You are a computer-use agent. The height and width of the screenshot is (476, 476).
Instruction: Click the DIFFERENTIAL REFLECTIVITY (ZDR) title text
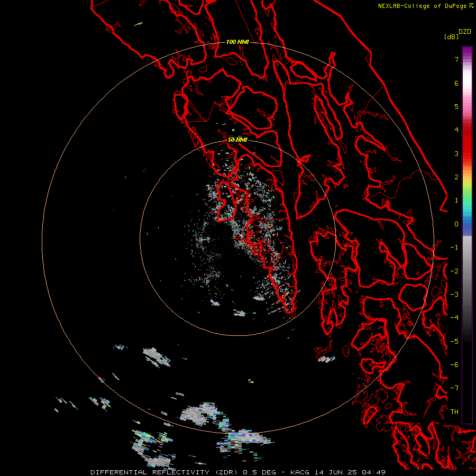tap(164, 472)
